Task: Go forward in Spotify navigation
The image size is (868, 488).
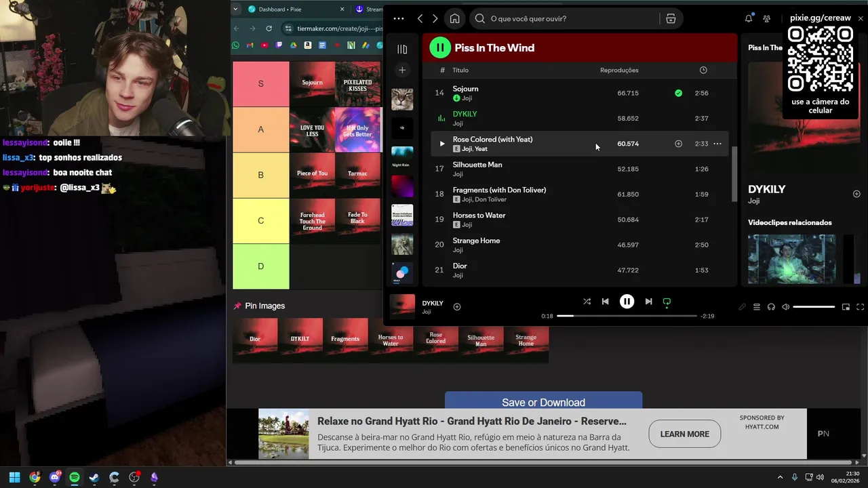Action: (435, 19)
